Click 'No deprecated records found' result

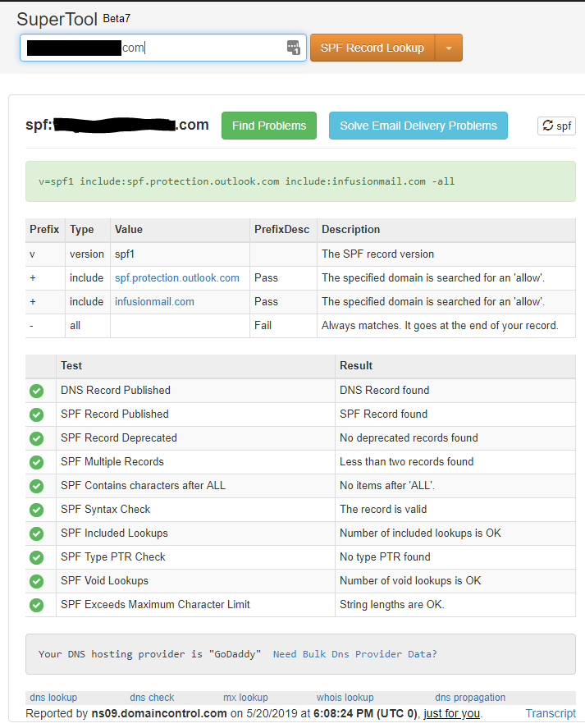point(409,437)
